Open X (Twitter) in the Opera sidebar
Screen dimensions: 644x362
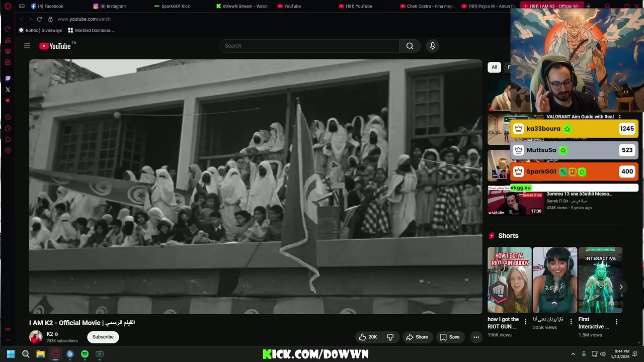[x=8, y=89]
